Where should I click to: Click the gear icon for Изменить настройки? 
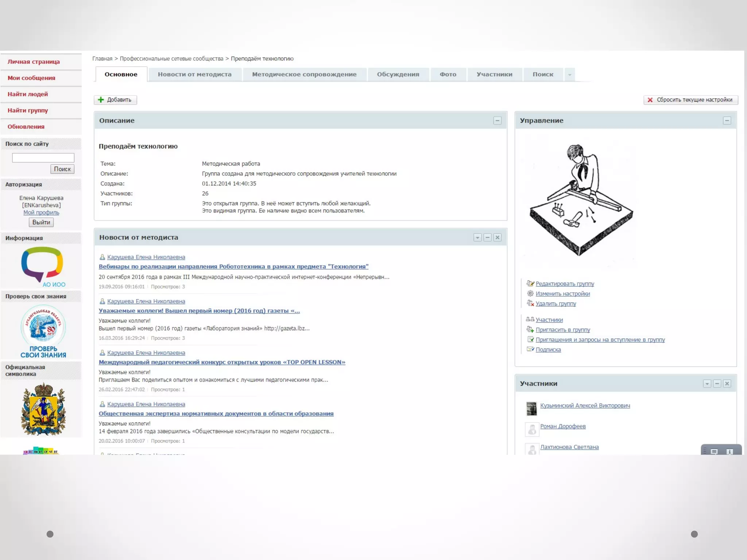[x=530, y=293]
